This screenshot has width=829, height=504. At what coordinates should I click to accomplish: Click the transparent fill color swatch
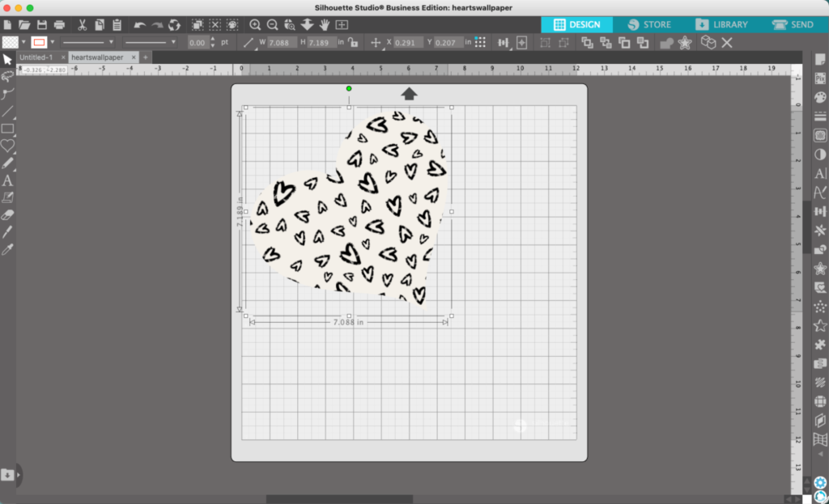(10, 42)
